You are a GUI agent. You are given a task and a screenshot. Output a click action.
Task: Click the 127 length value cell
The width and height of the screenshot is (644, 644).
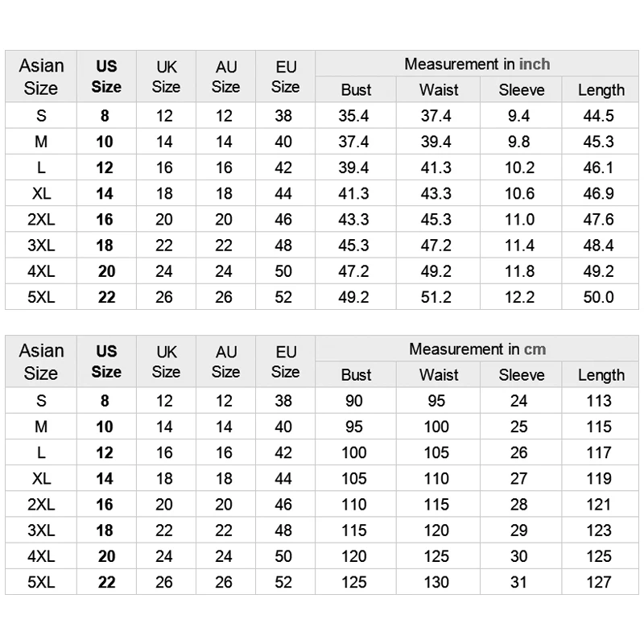598,582
